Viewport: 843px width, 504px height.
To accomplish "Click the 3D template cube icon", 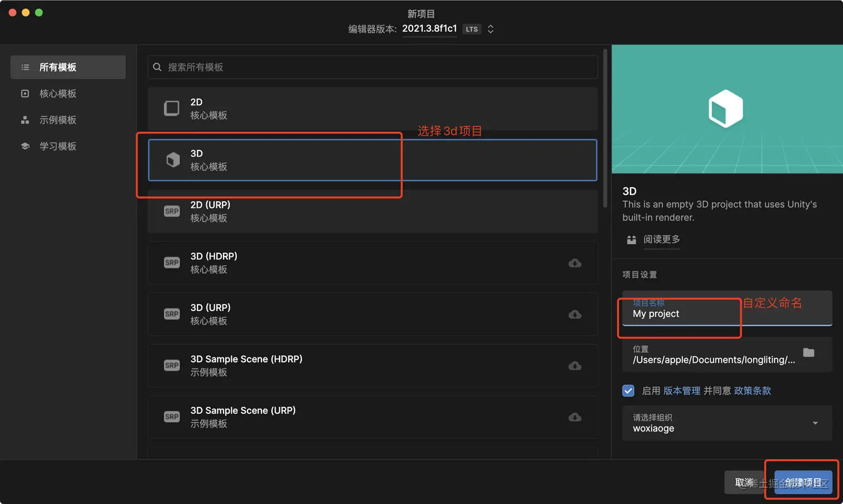I will (x=173, y=160).
